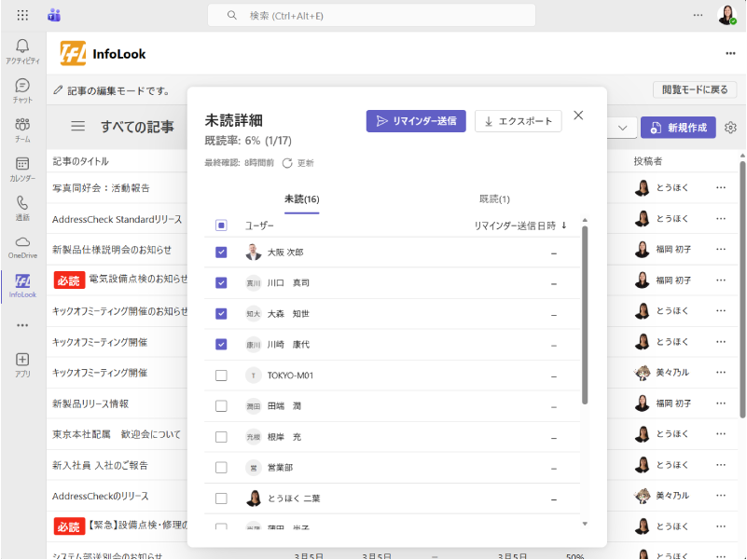Open Chat from the left rail
Image resolution: width=747 pixels, height=560 pixels.
[22, 89]
